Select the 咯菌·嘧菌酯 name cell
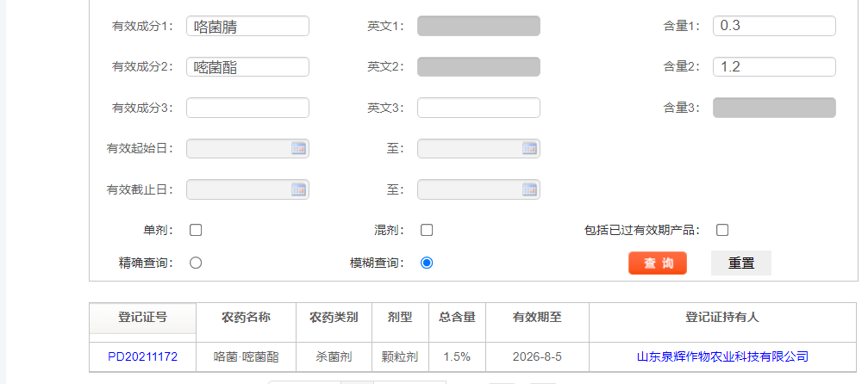Image resolution: width=868 pixels, height=384 pixels. click(247, 357)
